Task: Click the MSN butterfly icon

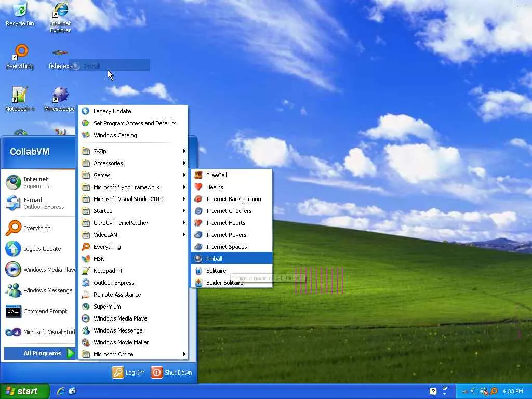Action: [x=86, y=259]
